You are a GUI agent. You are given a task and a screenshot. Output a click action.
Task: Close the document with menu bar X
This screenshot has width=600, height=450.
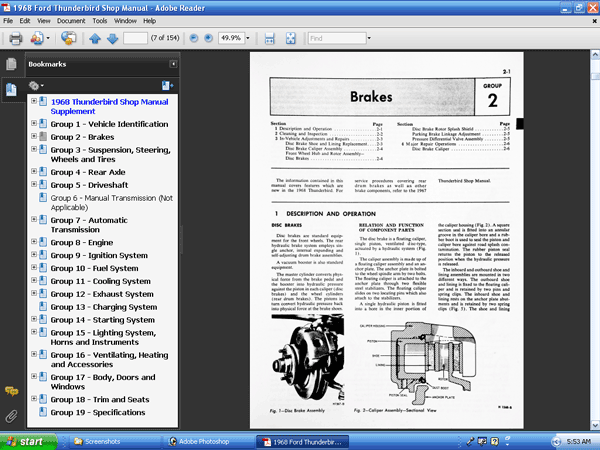[x=595, y=21]
